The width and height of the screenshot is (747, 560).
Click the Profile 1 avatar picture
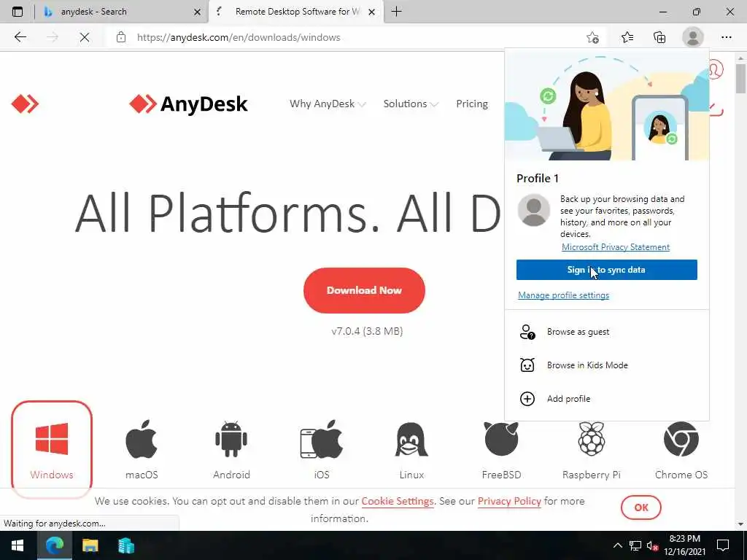[533, 210]
